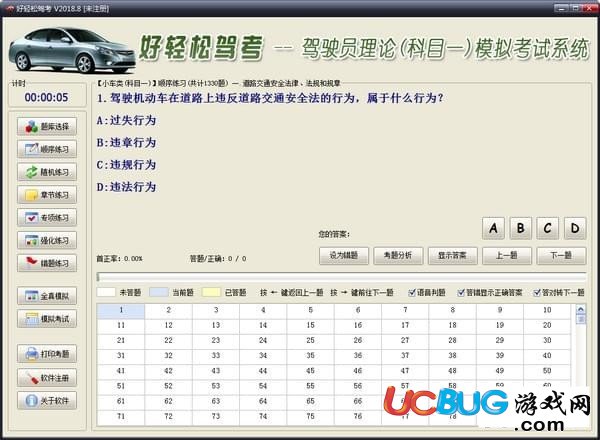
Task: Select question number 1 cell
Action: click(x=121, y=310)
